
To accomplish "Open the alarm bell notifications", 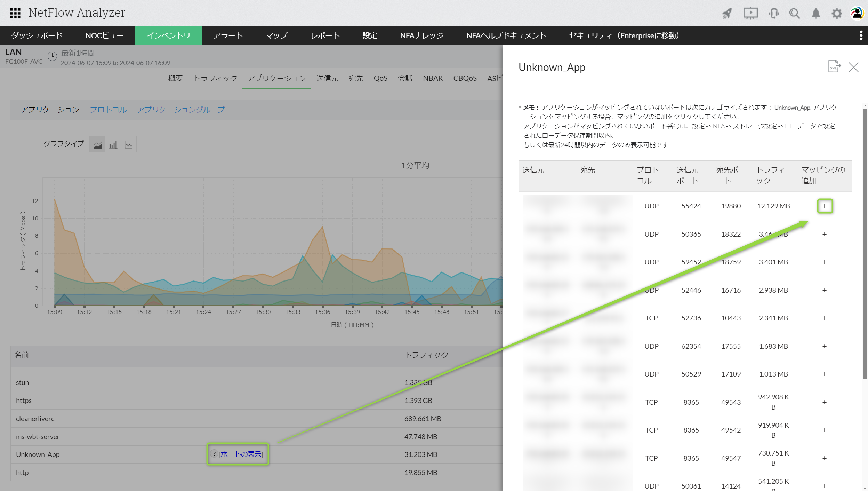I will tap(816, 14).
